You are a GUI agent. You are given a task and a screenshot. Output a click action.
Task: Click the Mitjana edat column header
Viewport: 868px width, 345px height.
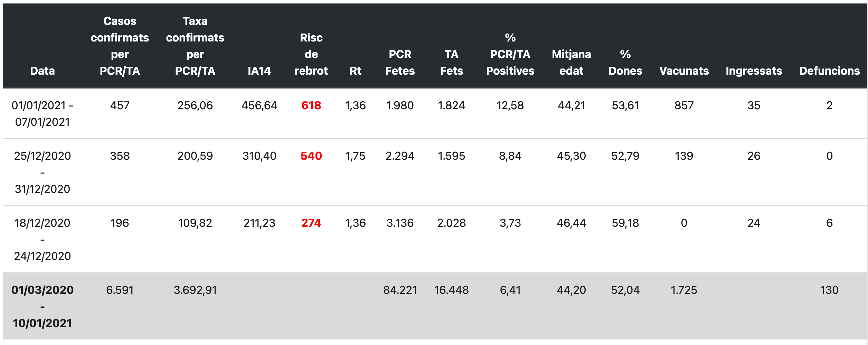571,63
